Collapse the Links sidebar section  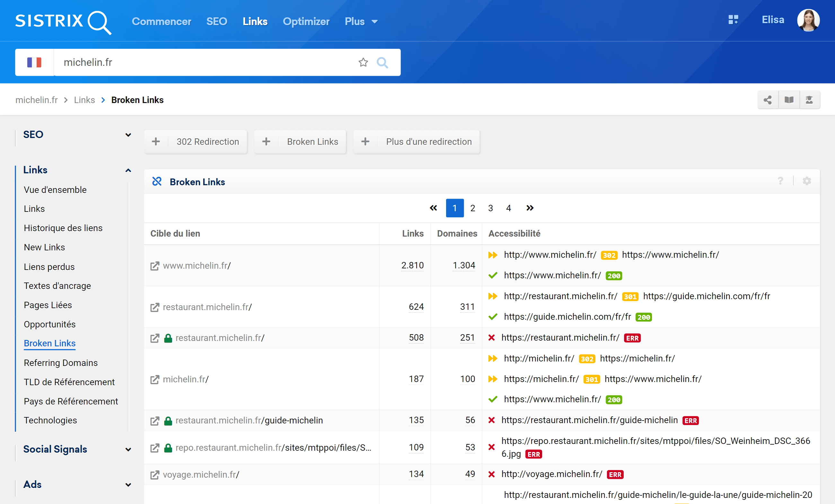(128, 170)
